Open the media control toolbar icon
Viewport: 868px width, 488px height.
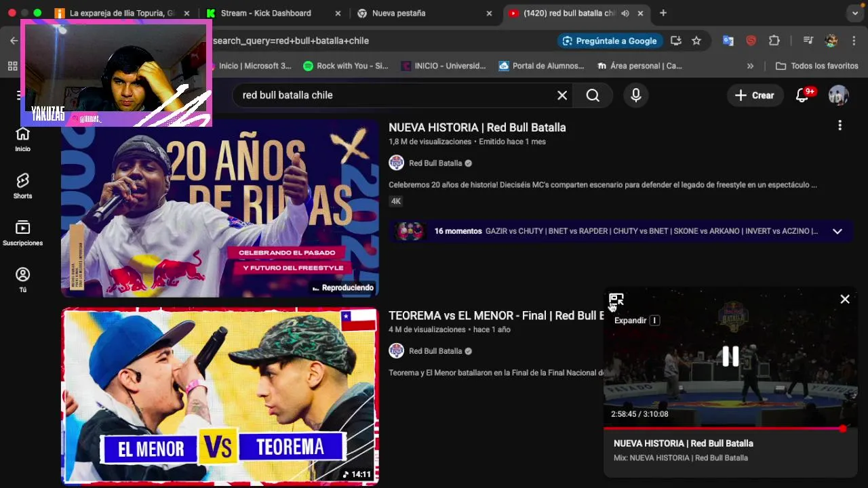pyautogui.click(x=808, y=41)
